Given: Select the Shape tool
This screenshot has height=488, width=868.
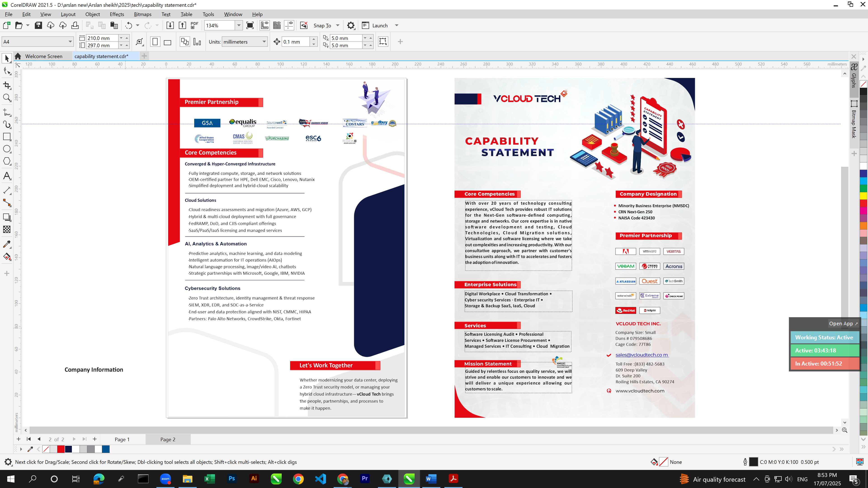Looking at the screenshot, I should click(7, 71).
